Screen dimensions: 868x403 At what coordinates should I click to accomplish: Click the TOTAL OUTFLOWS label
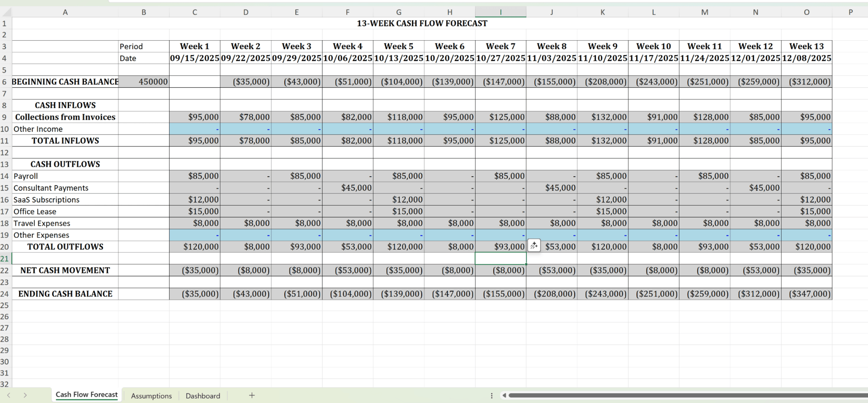coord(65,247)
